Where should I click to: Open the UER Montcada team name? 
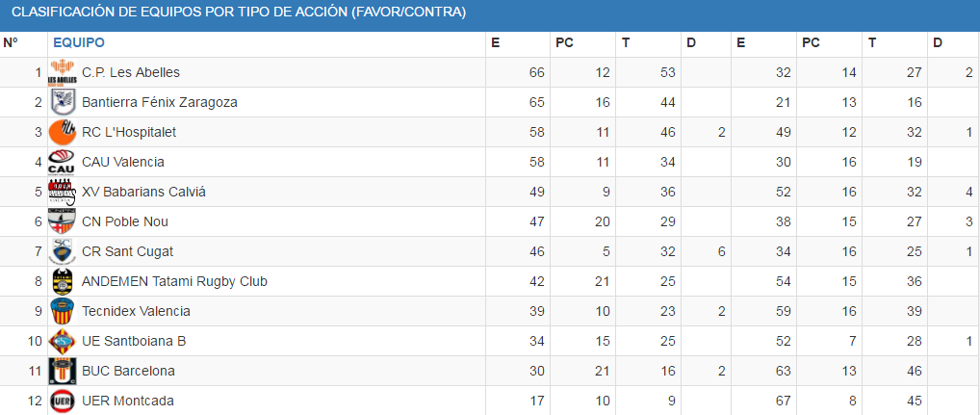click(128, 401)
